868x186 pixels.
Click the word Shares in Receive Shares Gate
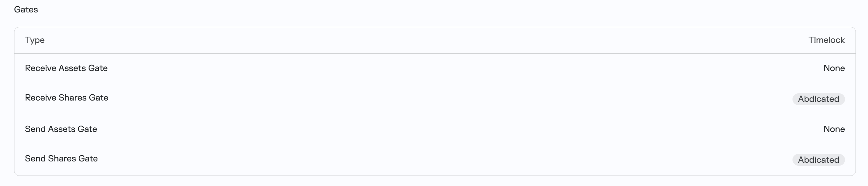click(73, 98)
